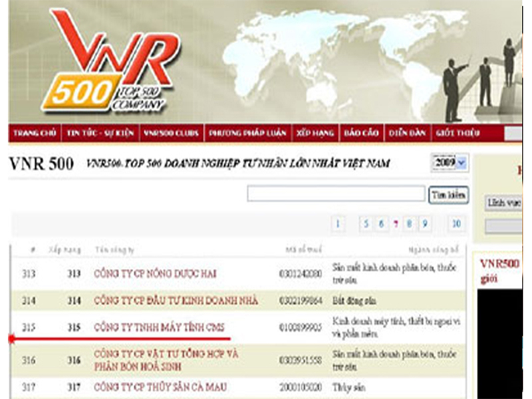Click the Thủy sản industry cell
The width and height of the screenshot is (532, 399).
click(348, 388)
